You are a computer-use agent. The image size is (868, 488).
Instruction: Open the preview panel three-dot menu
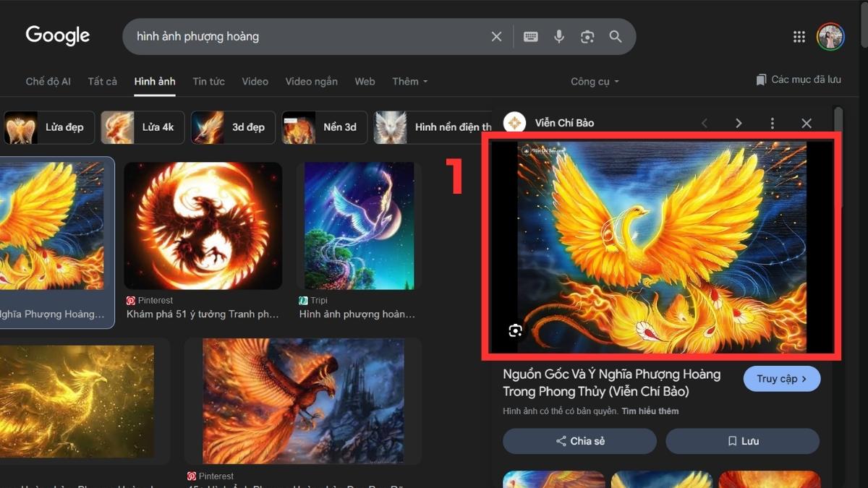(773, 124)
